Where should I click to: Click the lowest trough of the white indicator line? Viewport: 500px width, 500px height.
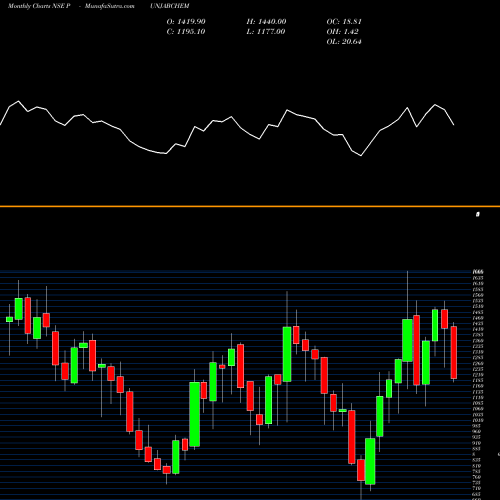click(361, 155)
